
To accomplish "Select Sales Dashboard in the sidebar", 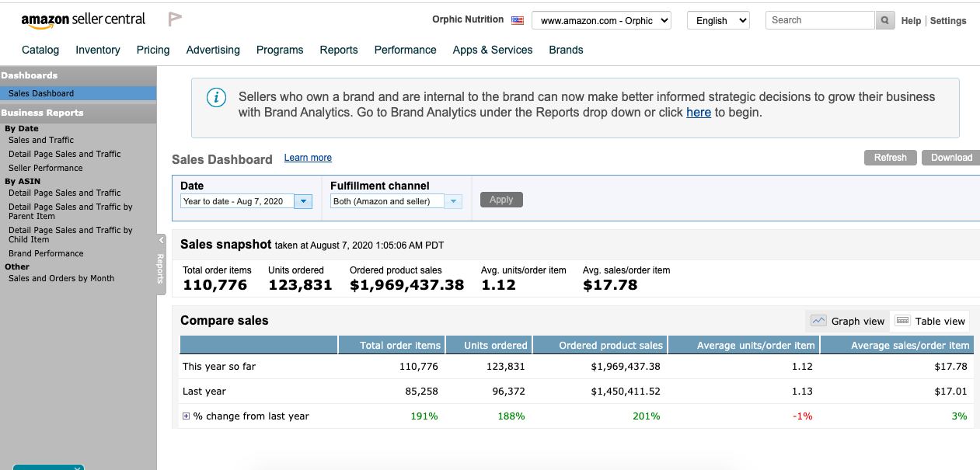I will coord(78,93).
